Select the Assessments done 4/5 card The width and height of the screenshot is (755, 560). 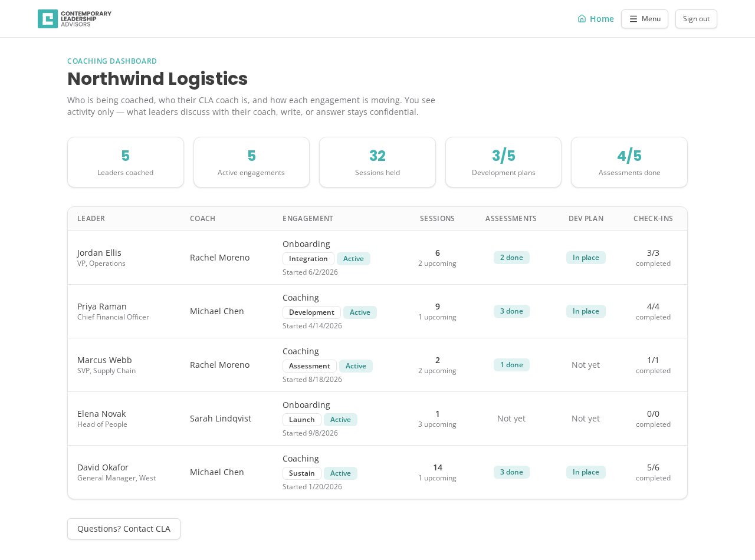pyautogui.click(x=629, y=162)
